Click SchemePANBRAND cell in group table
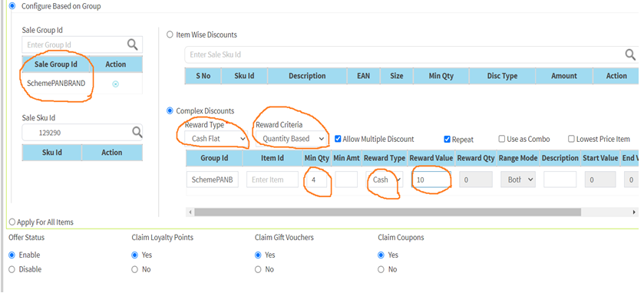Image resolution: width=644 pixels, height=293 pixels. pos(56,84)
